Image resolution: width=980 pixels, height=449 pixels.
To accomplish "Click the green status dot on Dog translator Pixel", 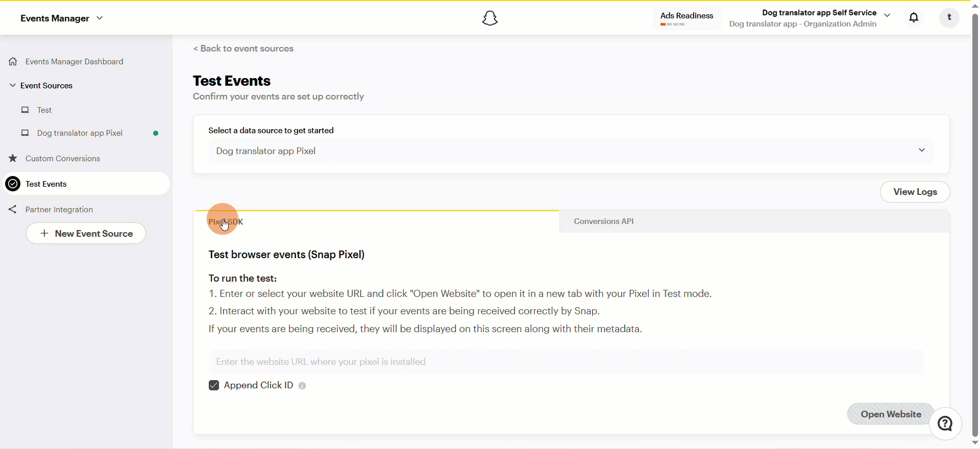I will click(x=156, y=133).
